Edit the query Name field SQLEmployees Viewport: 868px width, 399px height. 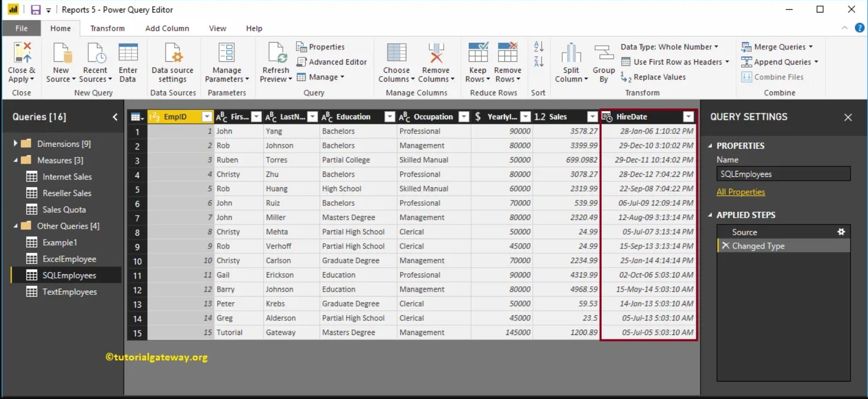coord(783,174)
